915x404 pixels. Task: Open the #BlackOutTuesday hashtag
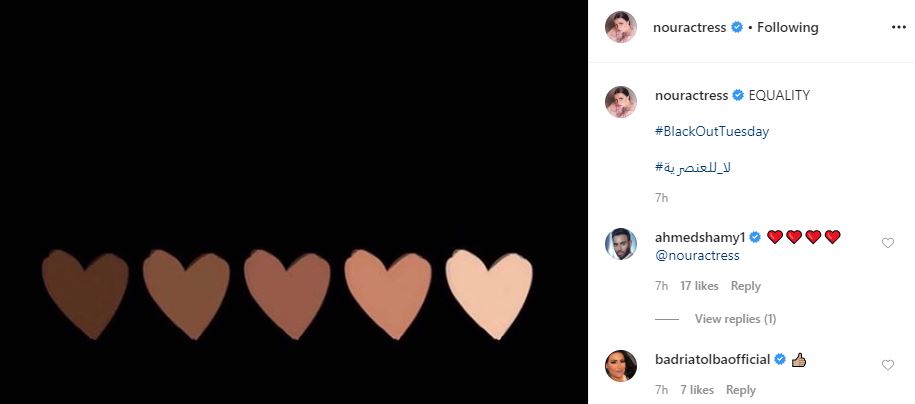pos(712,131)
